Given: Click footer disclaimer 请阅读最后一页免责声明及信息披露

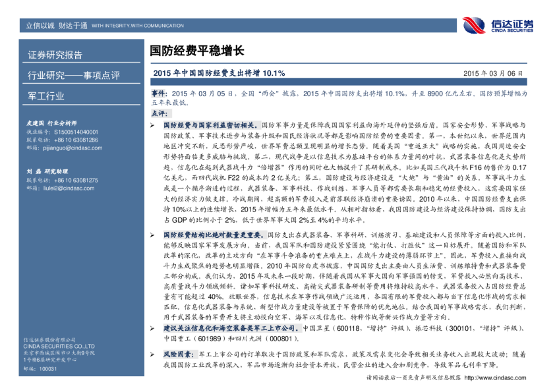Looking at the screenshot, I should (x=413, y=378).
